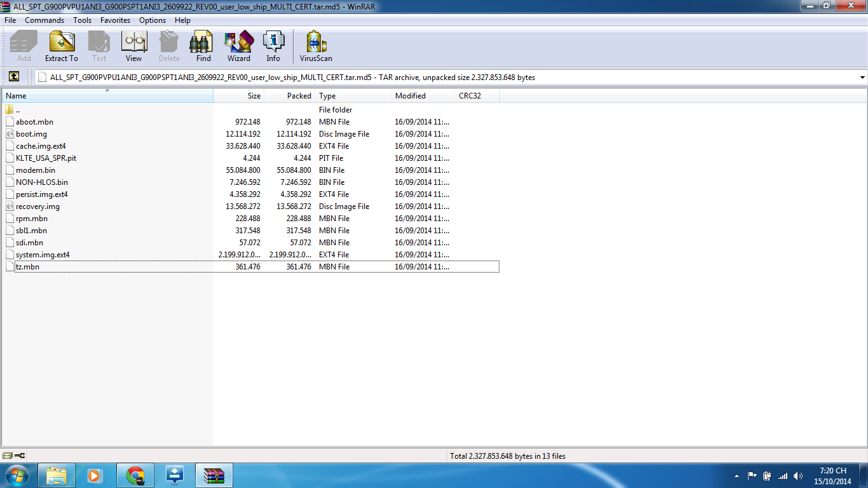Expand the archive path dropdown arrow
The width and height of the screenshot is (868, 488).
862,78
